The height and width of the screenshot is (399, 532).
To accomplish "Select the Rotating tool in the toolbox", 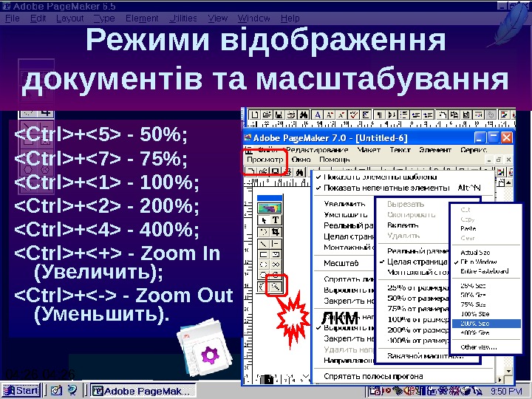I will click(264, 232).
